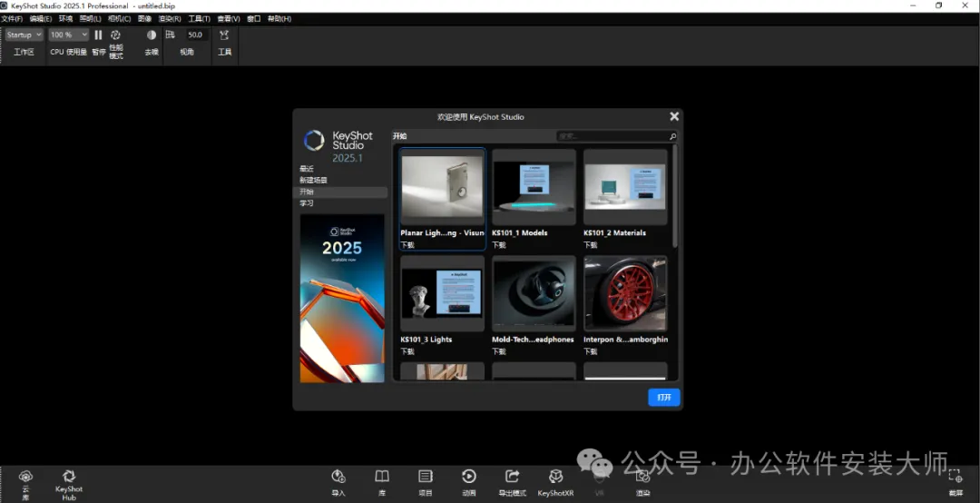The width and height of the screenshot is (980, 503).
Task: Click 下载 under KS101_3 Lights
Action: click(x=407, y=351)
